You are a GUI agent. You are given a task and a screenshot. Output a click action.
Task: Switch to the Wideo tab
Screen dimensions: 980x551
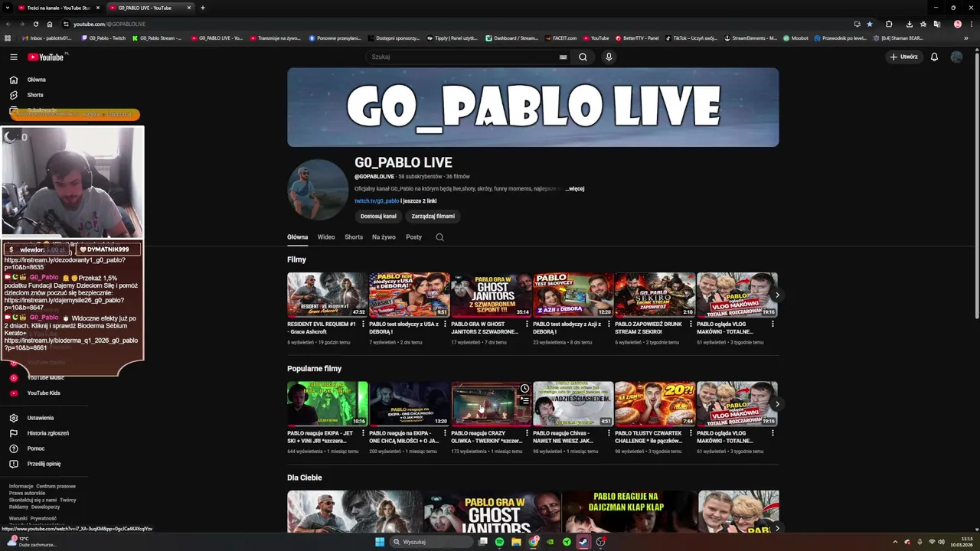(x=326, y=237)
